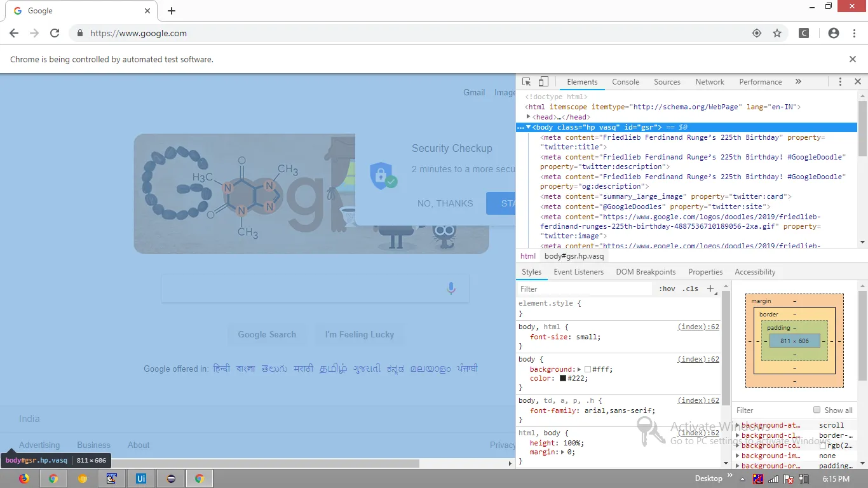Click the Styles pane Filter field
The width and height of the screenshot is (868, 488).
[585, 288]
